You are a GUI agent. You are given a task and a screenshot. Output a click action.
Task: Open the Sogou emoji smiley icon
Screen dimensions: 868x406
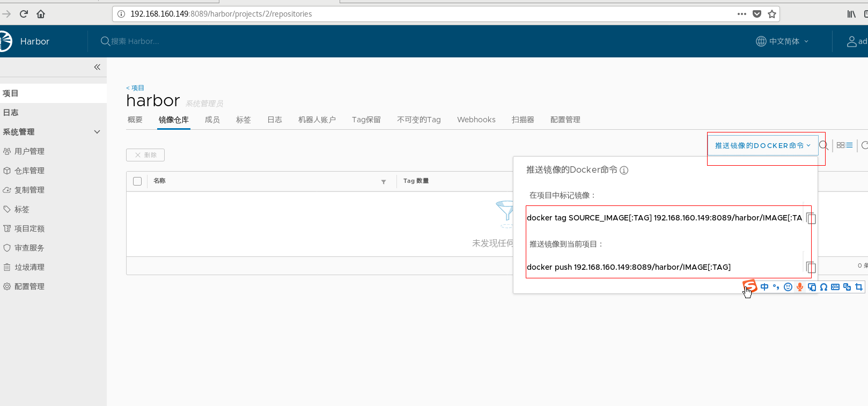[x=788, y=287]
